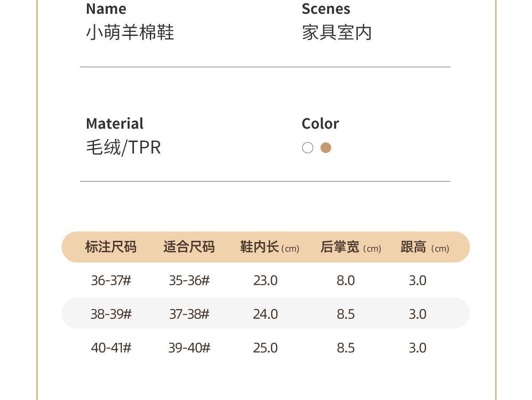Image resolution: width=532 pixels, height=400 pixels.
Task: Click the 39-40# fitting size cell
Action: [x=189, y=348]
